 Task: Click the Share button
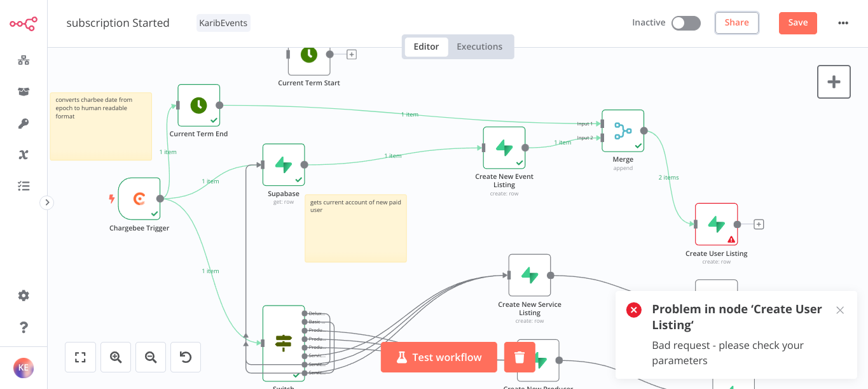[x=736, y=23]
